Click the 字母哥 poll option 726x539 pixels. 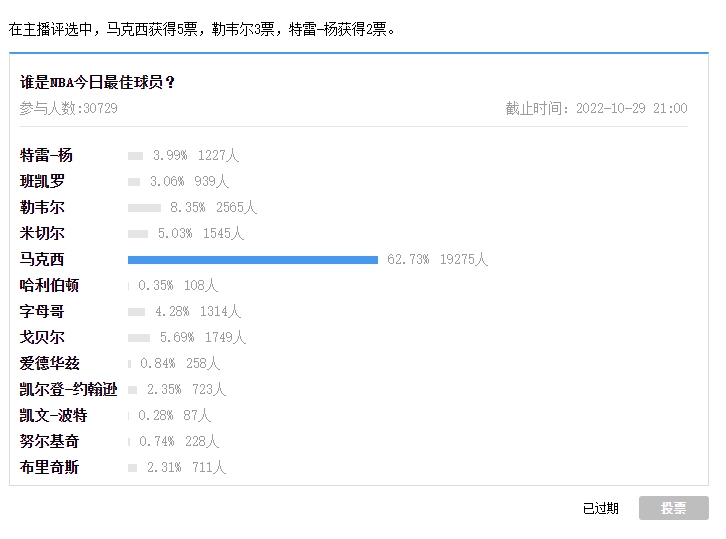point(42,311)
